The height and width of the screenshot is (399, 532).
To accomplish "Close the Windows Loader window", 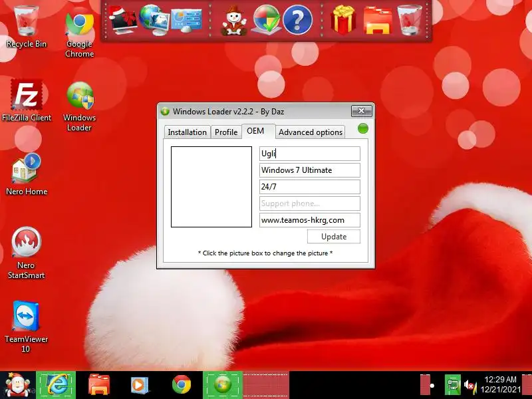I will tap(361, 110).
